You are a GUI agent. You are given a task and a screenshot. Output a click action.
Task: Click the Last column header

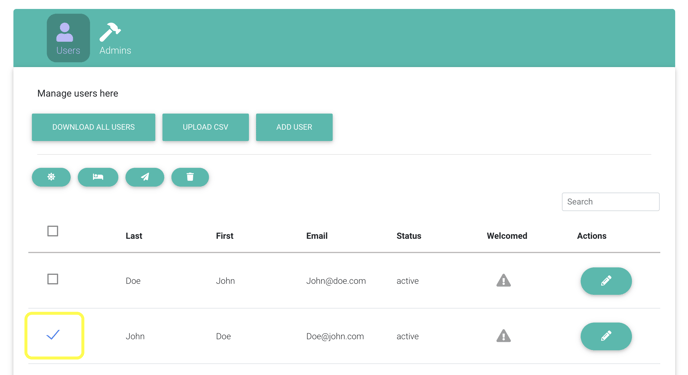pyautogui.click(x=134, y=236)
